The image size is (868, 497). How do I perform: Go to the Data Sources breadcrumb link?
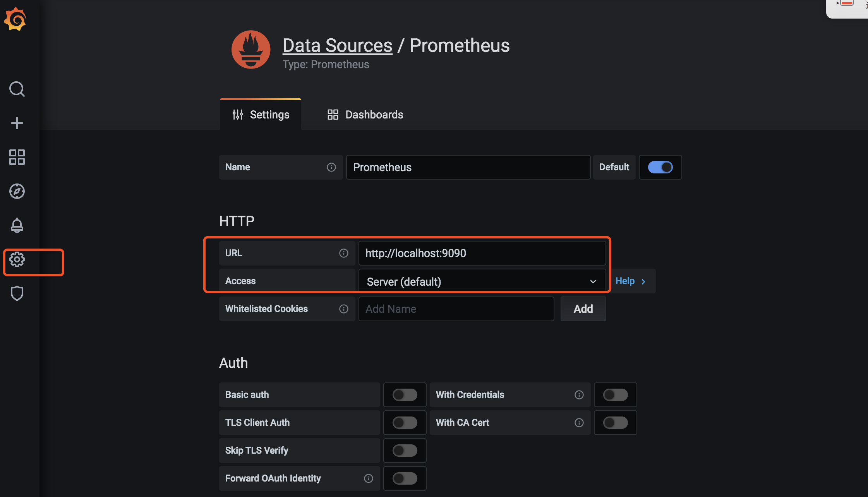(338, 45)
